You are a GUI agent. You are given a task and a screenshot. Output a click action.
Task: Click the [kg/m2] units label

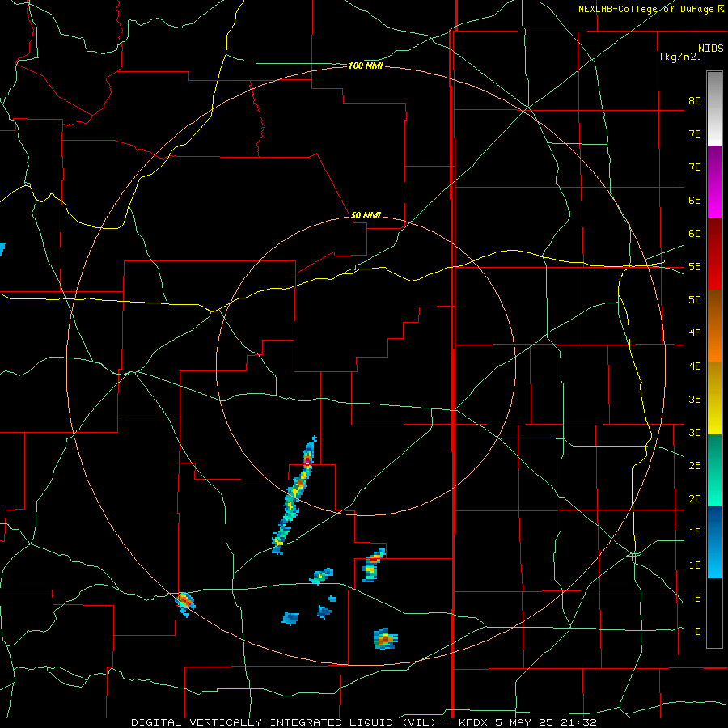680,57
